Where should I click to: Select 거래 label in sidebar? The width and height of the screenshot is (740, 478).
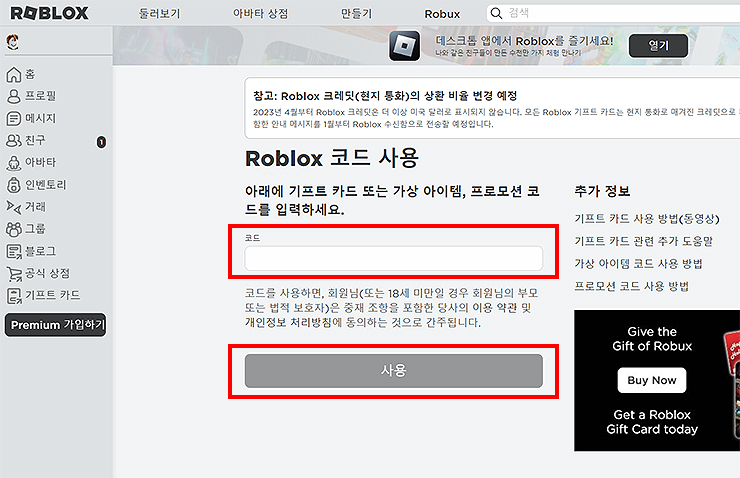pyautogui.click(x=35, y=207)
